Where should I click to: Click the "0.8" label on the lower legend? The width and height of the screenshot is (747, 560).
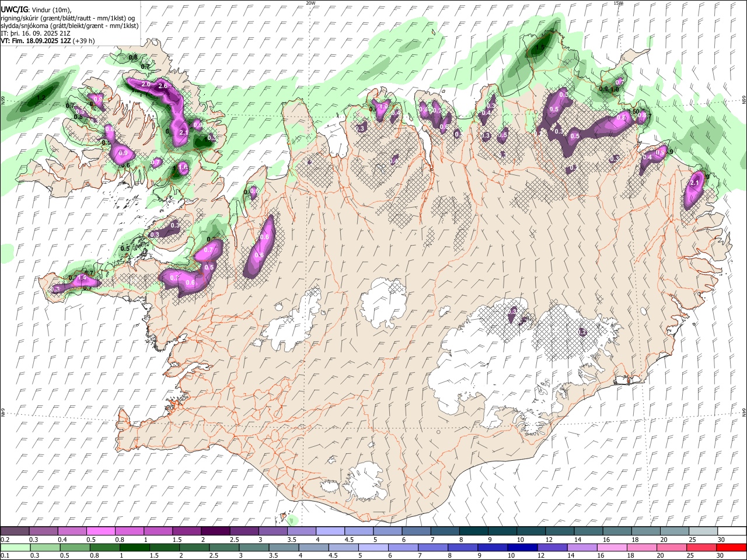click(x=95, y=556)
